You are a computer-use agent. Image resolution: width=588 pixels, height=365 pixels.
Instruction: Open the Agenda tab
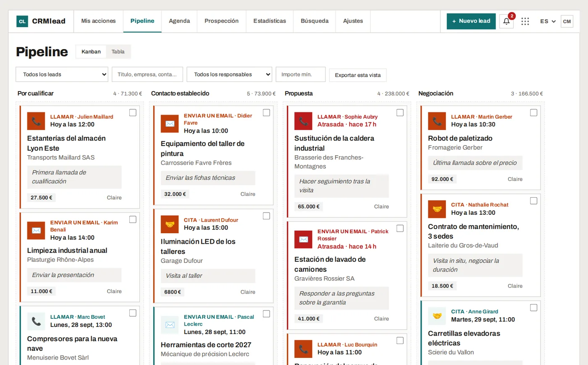179,21
